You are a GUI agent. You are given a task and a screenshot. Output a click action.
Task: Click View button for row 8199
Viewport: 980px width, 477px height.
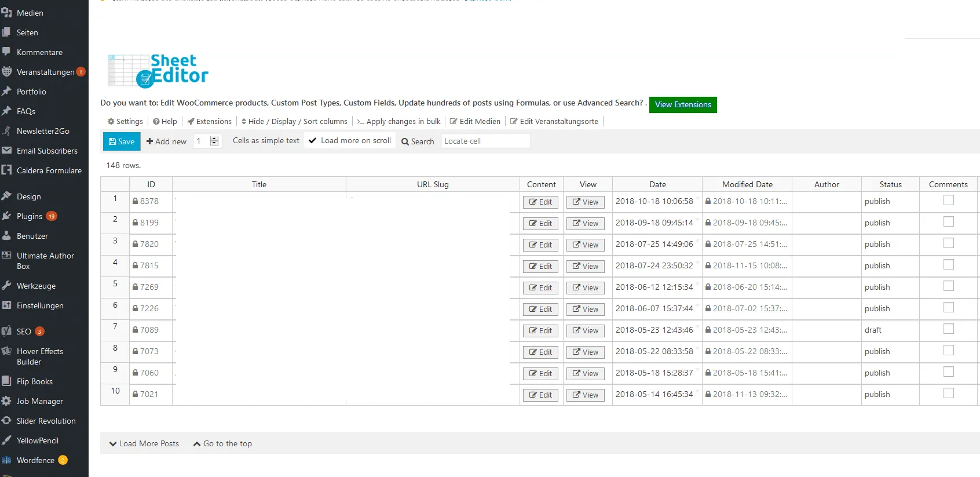tap(586, 223)
